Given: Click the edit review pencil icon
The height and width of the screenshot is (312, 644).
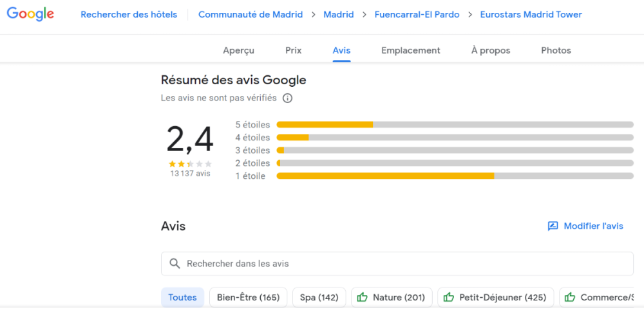Looking at the screenshot, I should [553, 226].
